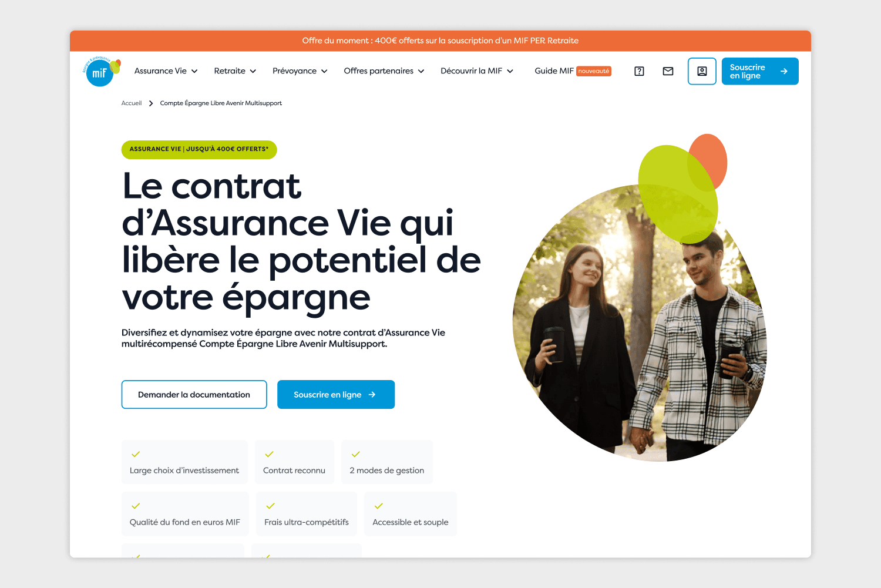Open the help question mark icon
The image size is (881, 588).
[640, 71]
